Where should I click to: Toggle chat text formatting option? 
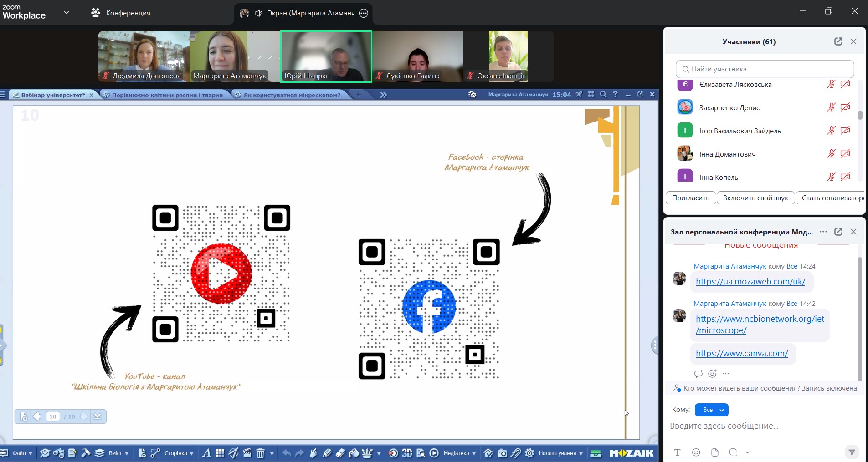677,452
